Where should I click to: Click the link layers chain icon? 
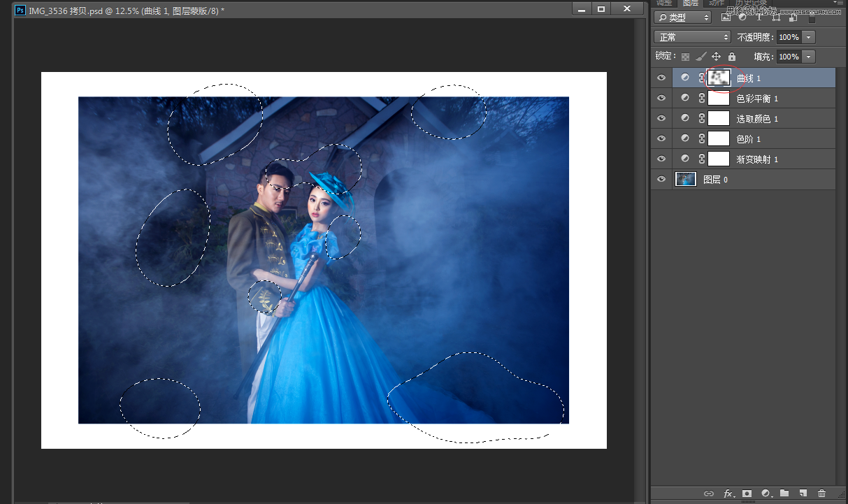[x=709, y=494]
